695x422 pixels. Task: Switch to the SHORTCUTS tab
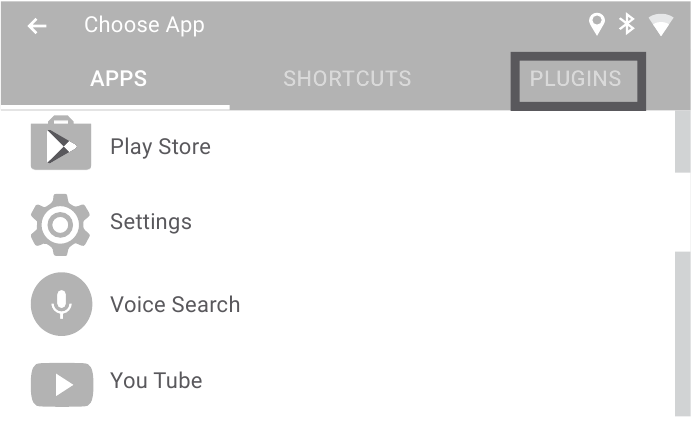(347, 79)
